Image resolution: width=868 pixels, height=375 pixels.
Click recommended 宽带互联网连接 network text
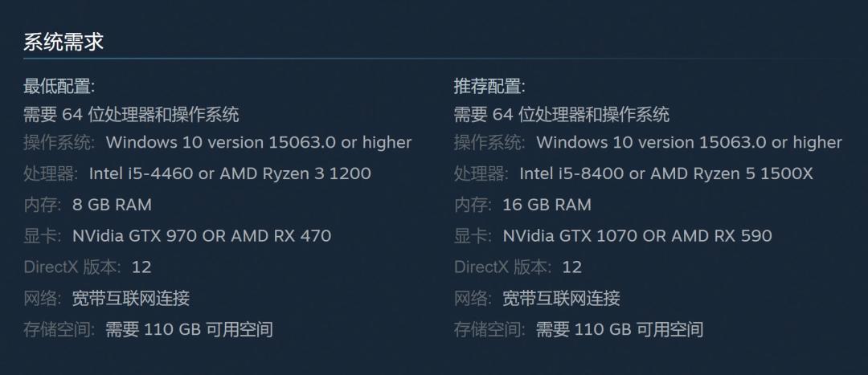pyautogui.click(x=561, y=299)
